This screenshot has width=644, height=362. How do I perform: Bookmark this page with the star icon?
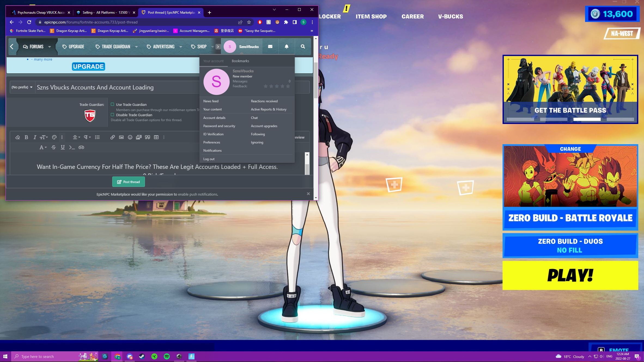pos(249,22)
